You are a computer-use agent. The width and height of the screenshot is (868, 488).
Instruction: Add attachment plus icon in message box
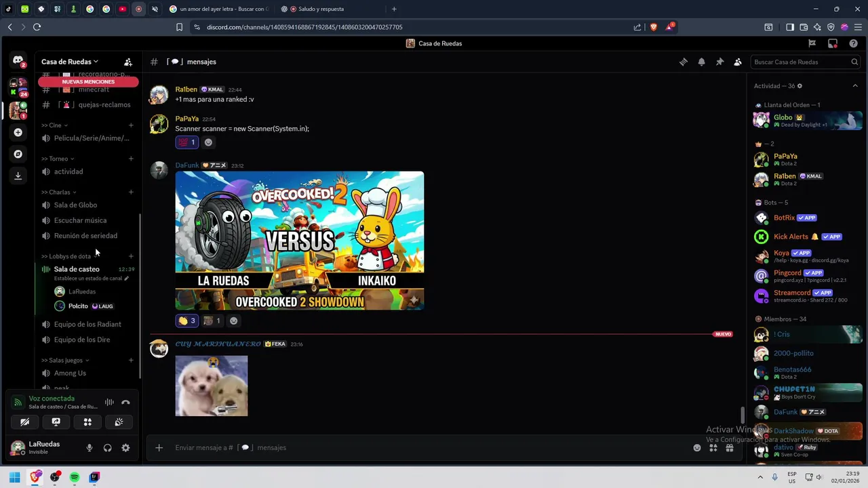(159, 447)
